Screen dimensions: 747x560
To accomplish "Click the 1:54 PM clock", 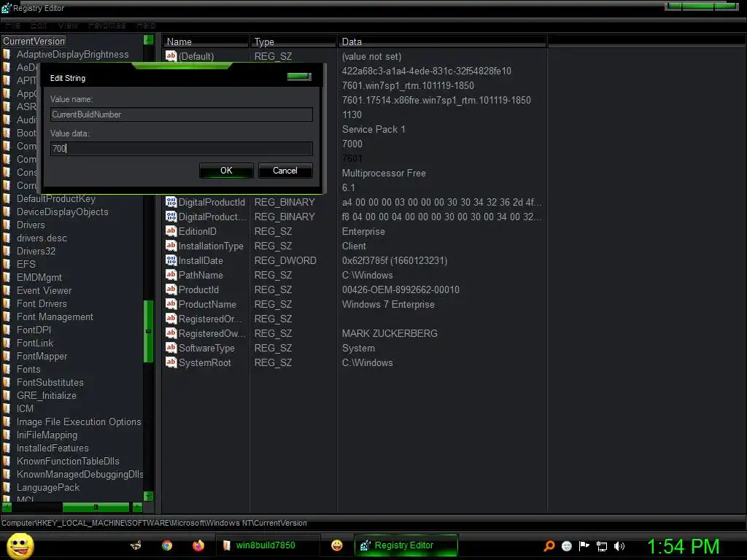I will point(684,546).
